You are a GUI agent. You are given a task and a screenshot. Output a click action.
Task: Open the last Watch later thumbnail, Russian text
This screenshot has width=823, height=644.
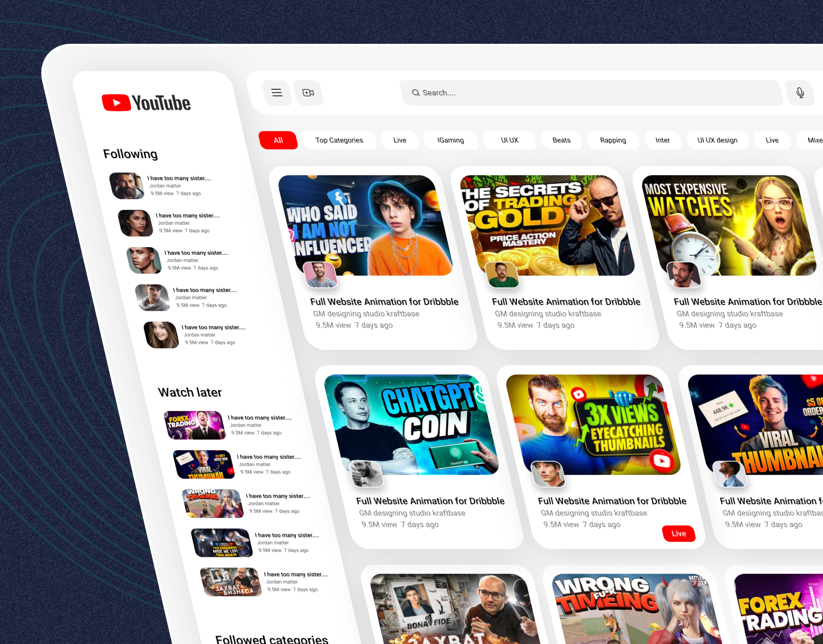(231, 582)
